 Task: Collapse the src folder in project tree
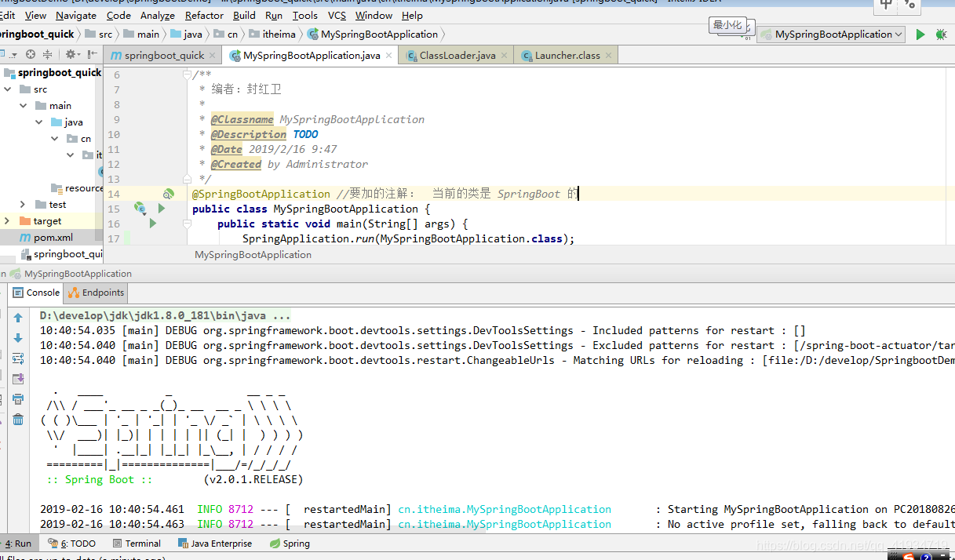pos(7,89)
